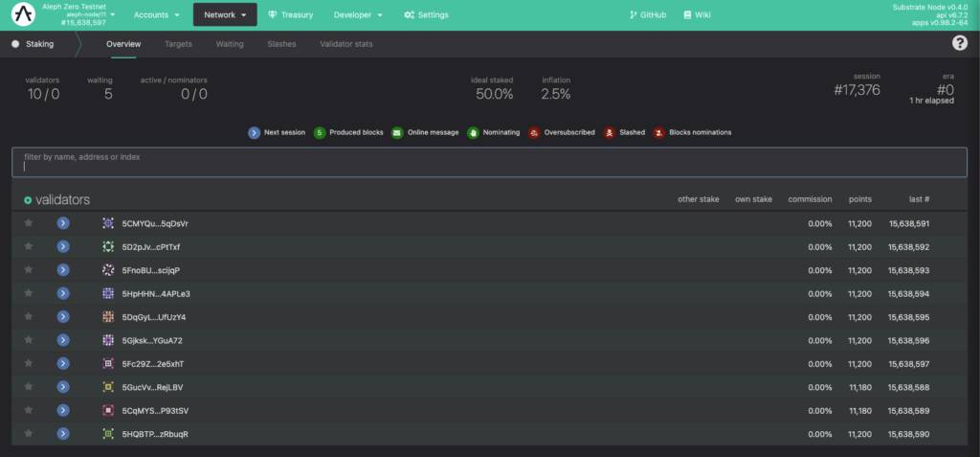Click identicon of 5Fc29Z...2e5xhT

coord(108,364)
